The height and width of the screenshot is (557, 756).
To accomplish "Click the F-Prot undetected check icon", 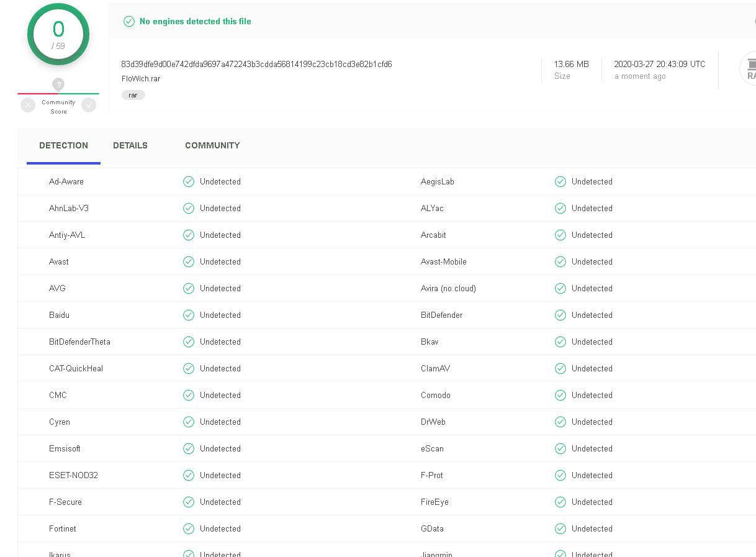I will pos(560,475).
